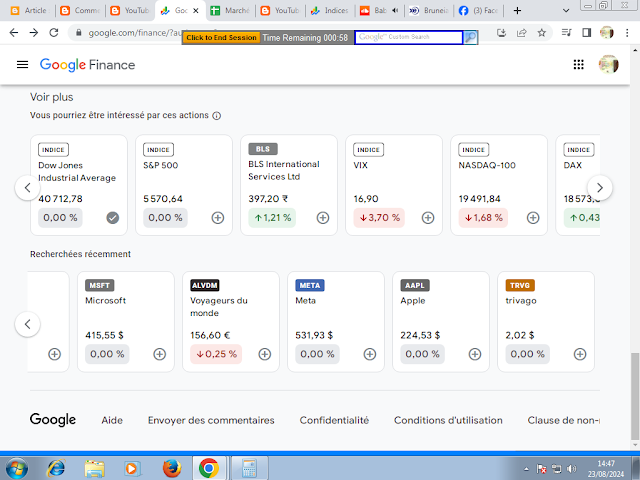This screenshot has height=480, width=640.
Task: Open the VIX index card
Action: pos(394,185)
